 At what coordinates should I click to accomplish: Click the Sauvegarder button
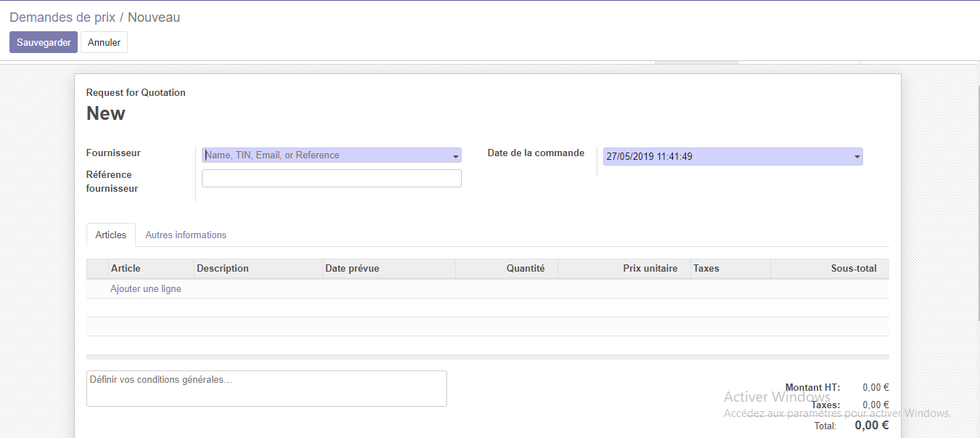[x=44, y=42]
